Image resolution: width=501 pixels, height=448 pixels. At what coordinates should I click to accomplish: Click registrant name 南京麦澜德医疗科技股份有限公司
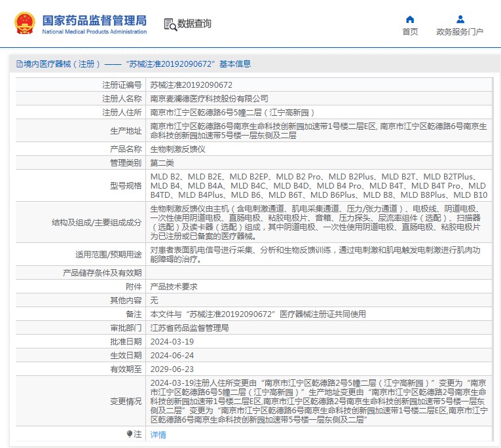(209, 98)
